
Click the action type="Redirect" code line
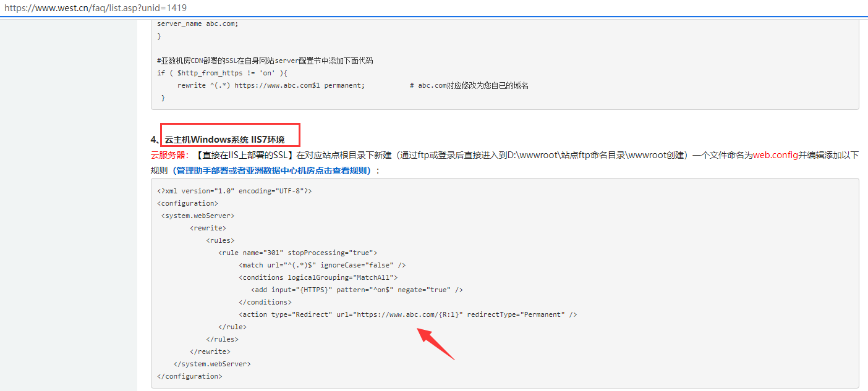pos(407,314)
